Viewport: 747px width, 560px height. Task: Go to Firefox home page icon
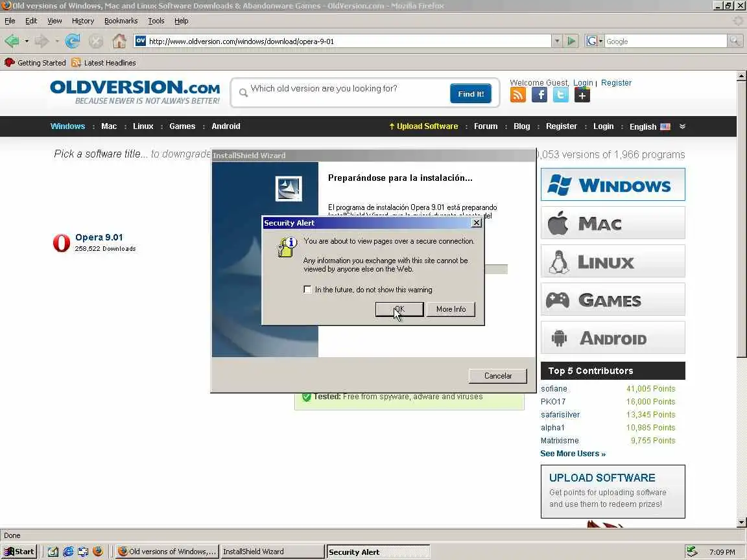[119, 41]
